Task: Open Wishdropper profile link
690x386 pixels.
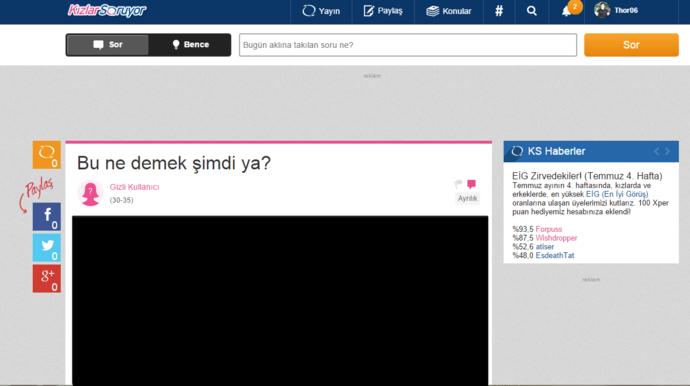Action: (556, 238)
